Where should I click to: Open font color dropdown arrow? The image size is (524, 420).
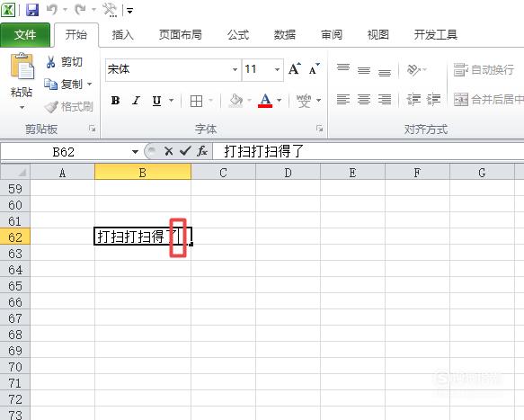click(280, 101)
